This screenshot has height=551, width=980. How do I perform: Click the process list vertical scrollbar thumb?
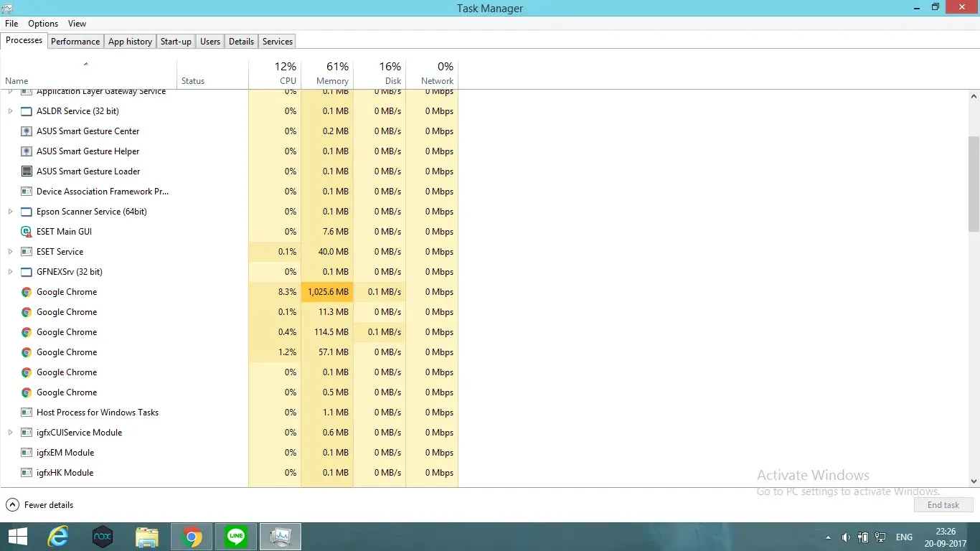click(x=974, y=184)
